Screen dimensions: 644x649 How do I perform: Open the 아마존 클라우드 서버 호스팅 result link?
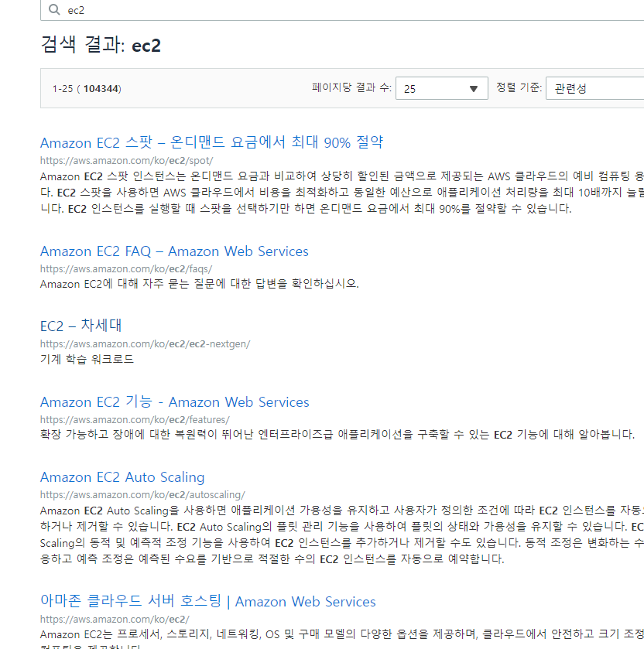click(208, 601)
